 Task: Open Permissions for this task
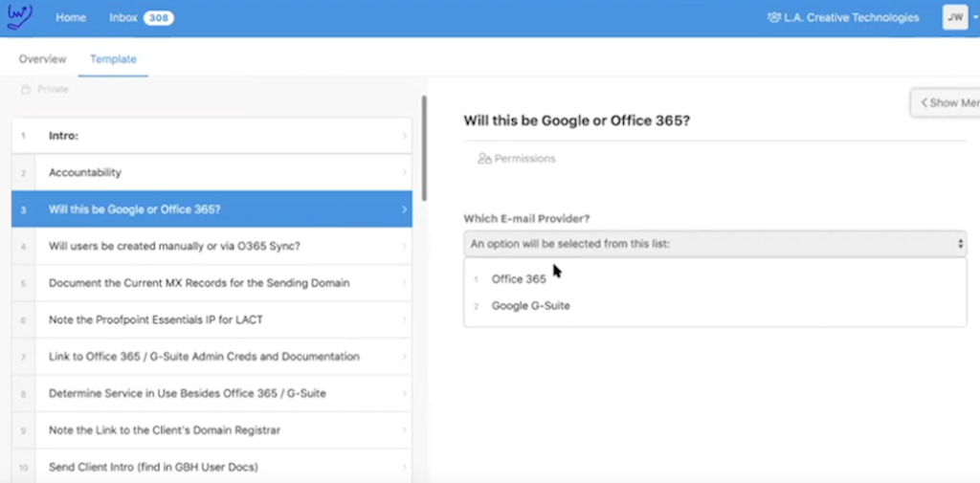[x=516, y=159]
